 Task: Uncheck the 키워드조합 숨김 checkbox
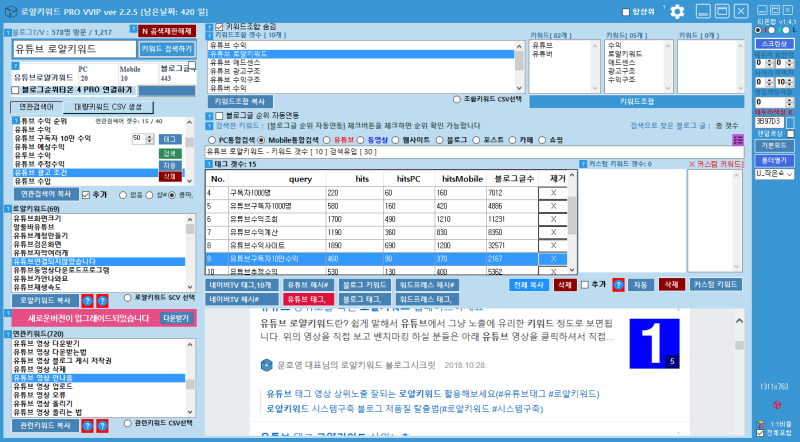coord(219,27)
